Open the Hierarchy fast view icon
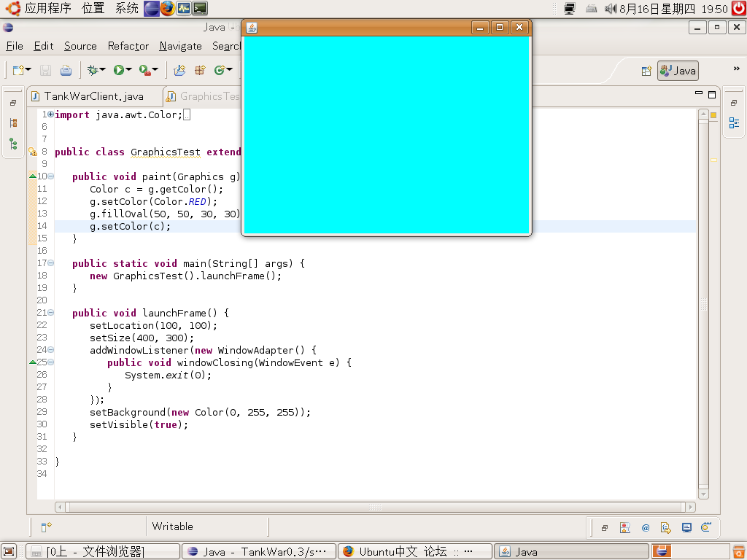The width and height of the screenshot is (747, 560). 13,144
